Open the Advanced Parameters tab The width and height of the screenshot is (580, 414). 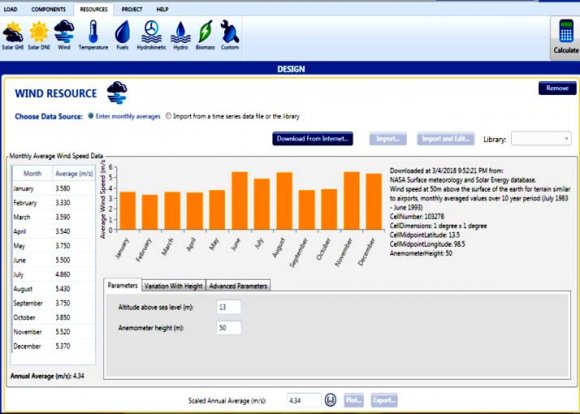[238, 286]
